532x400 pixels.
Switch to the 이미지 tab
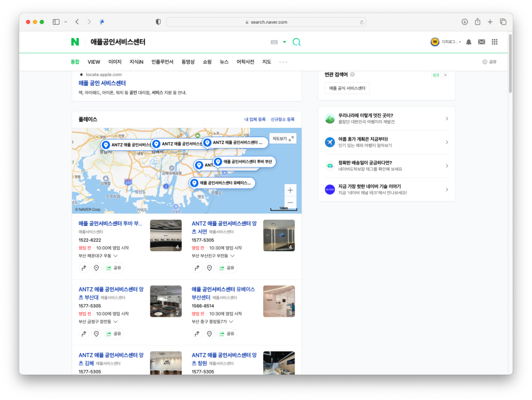115,62
